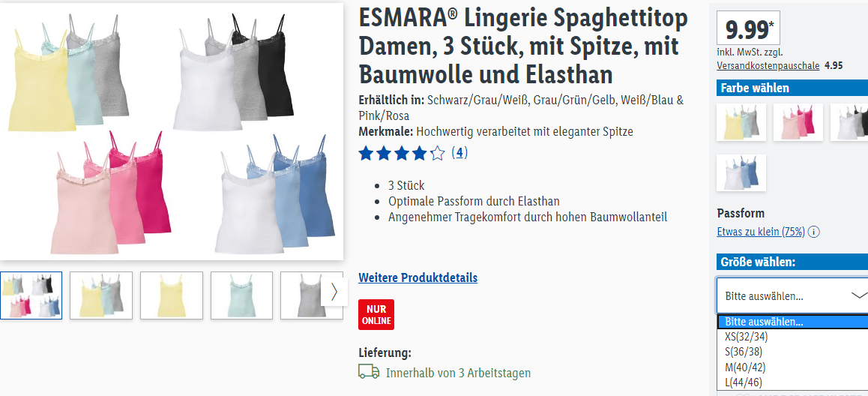Show the single yellow top thumbnail

(172, 295)
